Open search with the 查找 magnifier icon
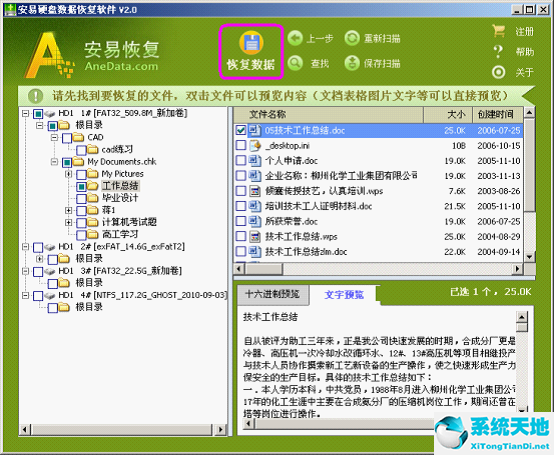Screen dimensions: 554x455 click(295, 63)
